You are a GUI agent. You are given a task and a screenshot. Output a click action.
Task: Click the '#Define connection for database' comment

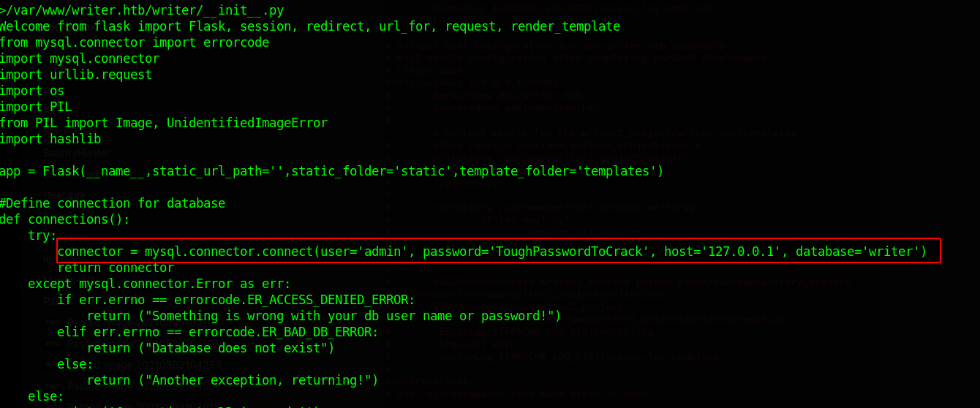(x=113, y=203)
